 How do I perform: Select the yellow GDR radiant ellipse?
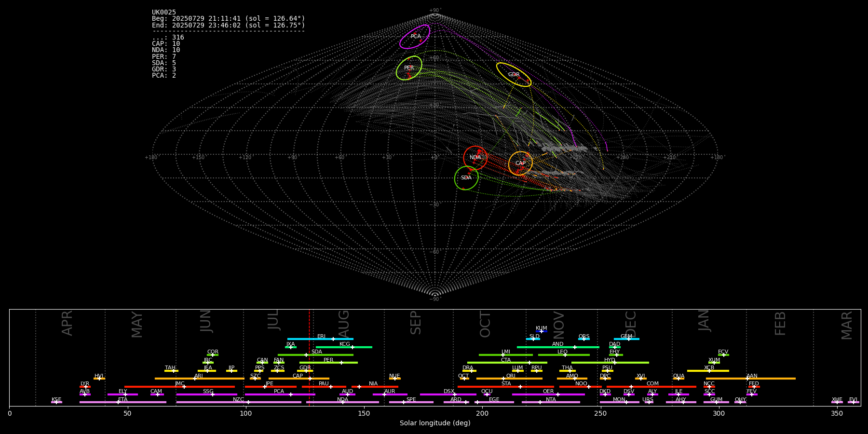point(514,74)
